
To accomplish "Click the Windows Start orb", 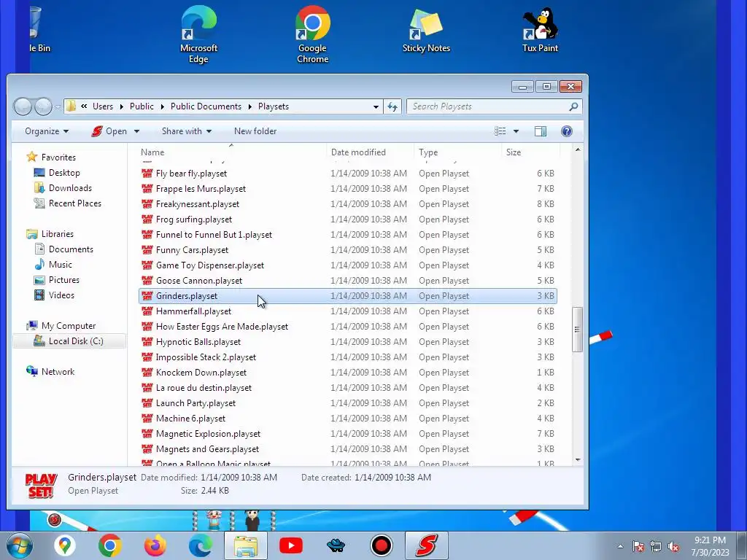I will tap(19, 545).
